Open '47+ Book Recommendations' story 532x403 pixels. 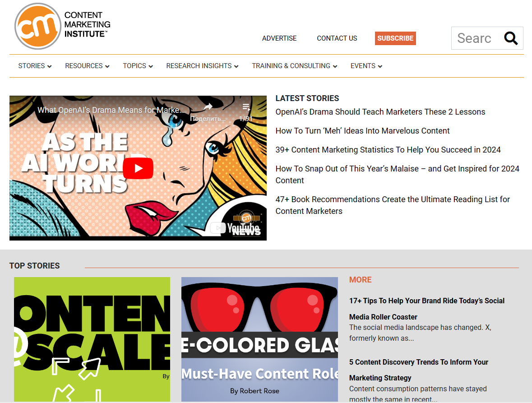coord(393,205)
